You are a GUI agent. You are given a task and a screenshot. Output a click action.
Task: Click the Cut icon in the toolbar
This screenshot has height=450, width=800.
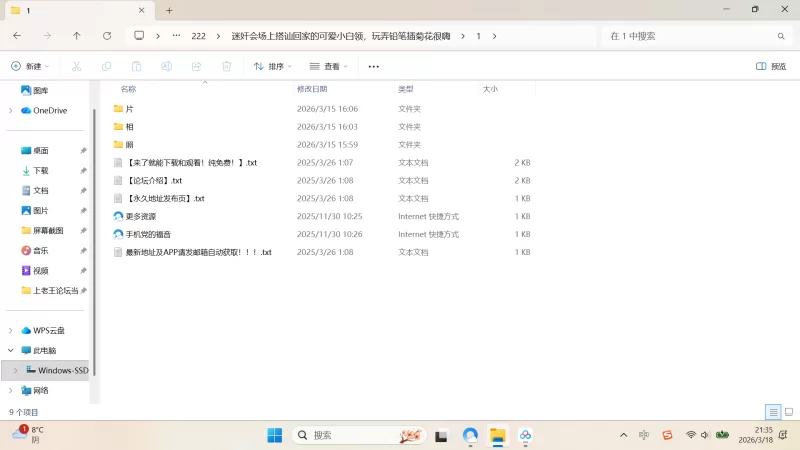click(76, 66)
